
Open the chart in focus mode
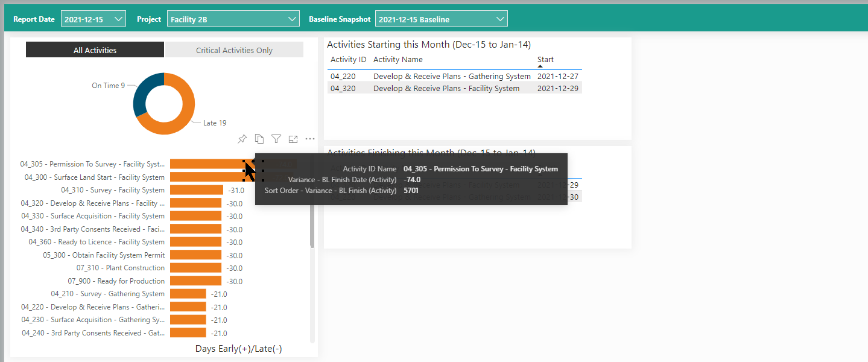tap(293, 139)
